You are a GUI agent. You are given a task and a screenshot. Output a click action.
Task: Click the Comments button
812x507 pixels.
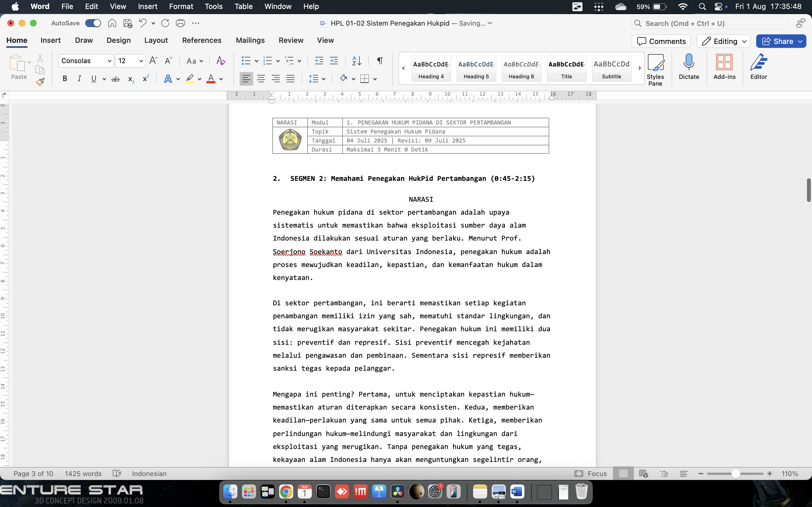point(661,41)
